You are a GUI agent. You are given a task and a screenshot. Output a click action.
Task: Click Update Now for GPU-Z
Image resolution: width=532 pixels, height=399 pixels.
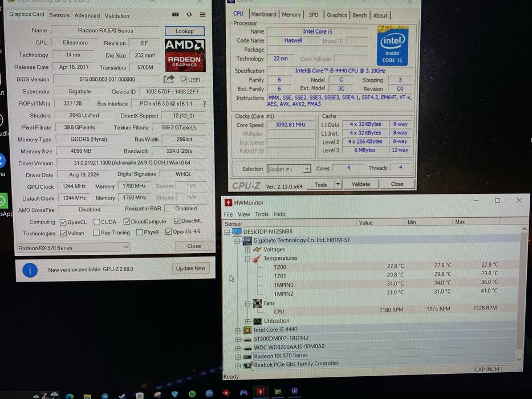[x=190, y=268]
